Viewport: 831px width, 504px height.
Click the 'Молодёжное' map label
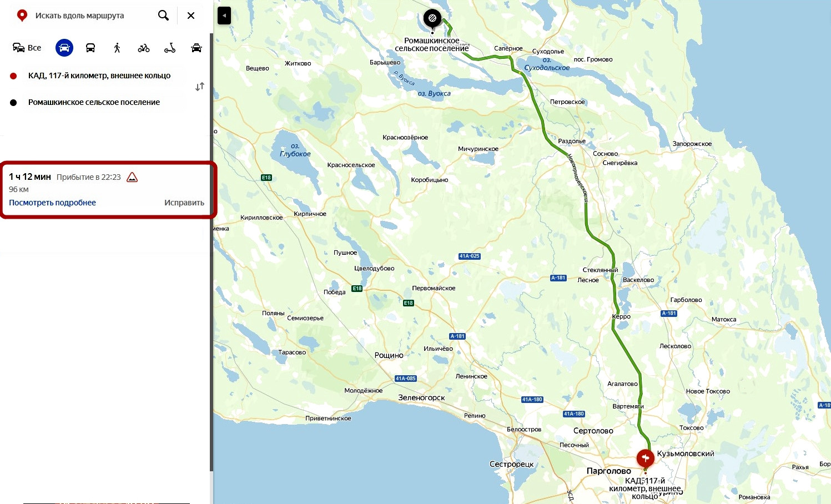pos(364,390)
